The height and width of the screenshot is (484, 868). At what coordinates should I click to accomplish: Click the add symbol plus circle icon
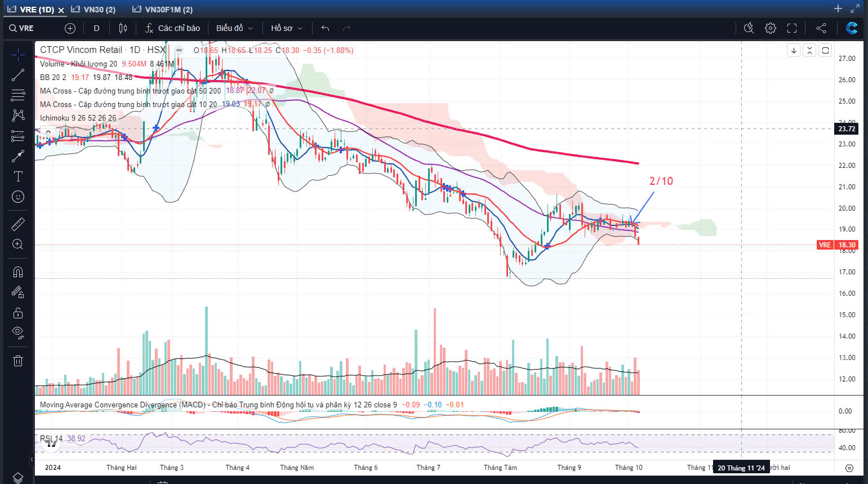70,28
